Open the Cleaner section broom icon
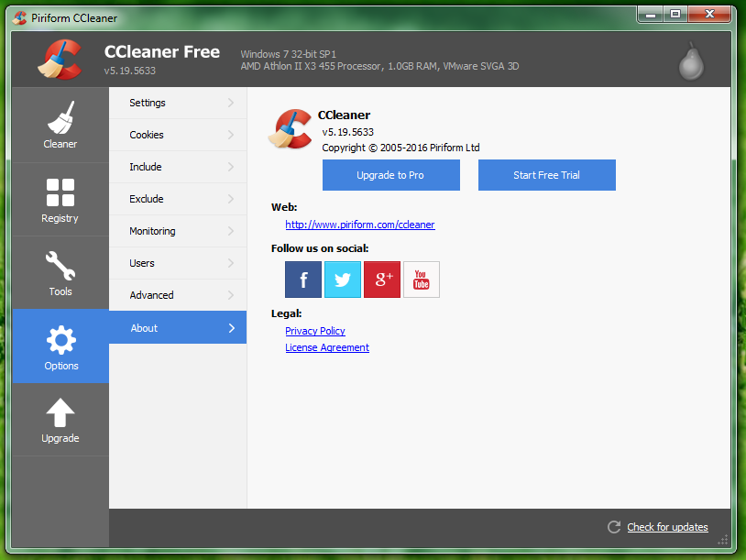 [60, 117]
